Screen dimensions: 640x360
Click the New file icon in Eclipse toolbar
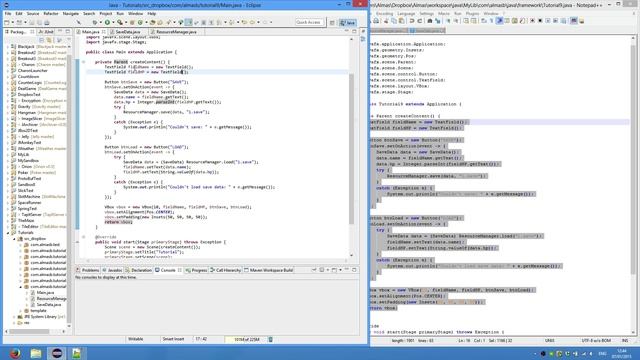7,22
